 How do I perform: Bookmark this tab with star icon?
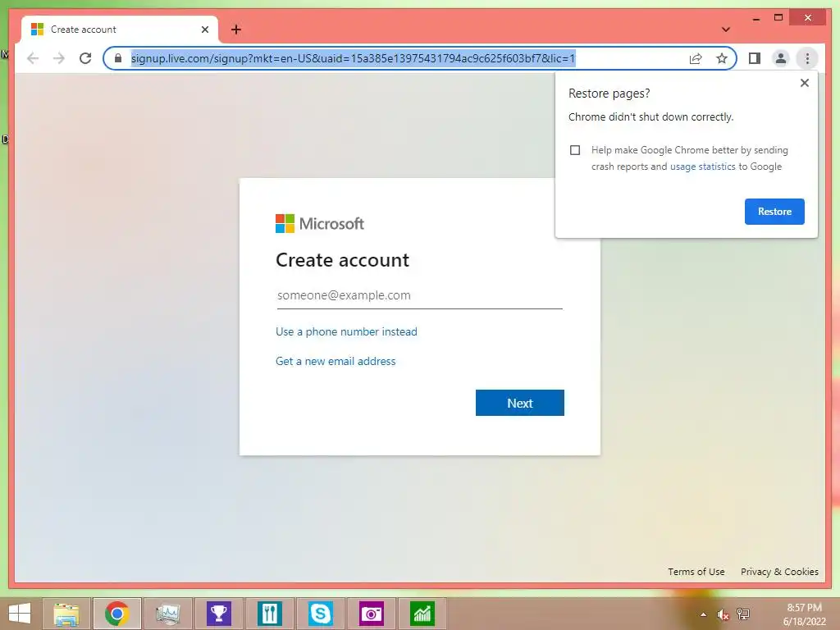point(722,58)
